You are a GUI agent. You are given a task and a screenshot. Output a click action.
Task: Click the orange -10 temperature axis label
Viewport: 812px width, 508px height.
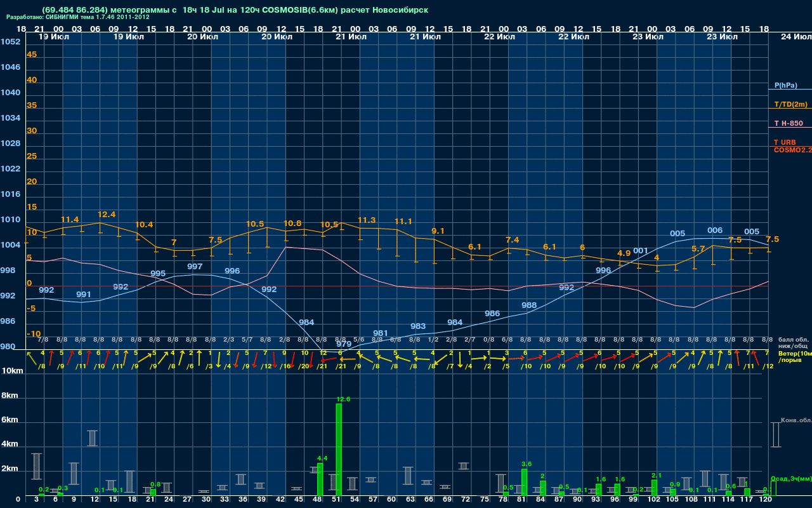click(x=34, y=334)
